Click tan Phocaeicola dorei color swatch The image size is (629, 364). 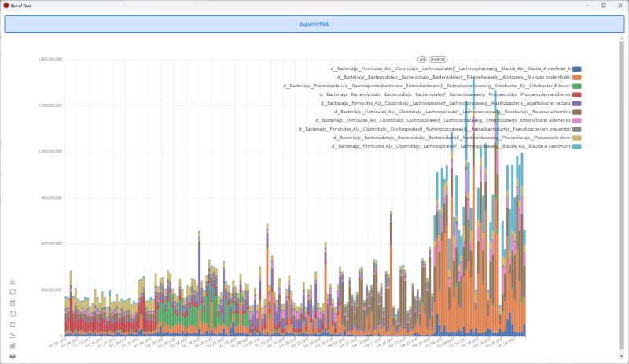577,138
